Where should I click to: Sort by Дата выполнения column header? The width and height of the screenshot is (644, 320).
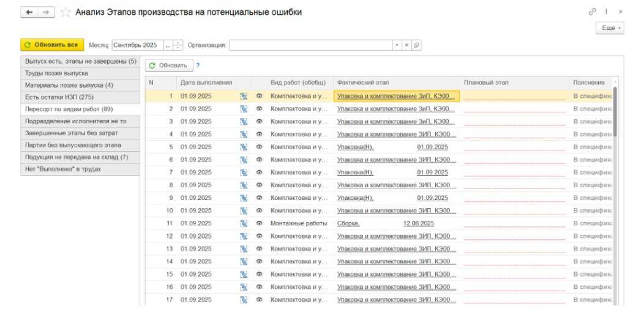pos(206,83)
